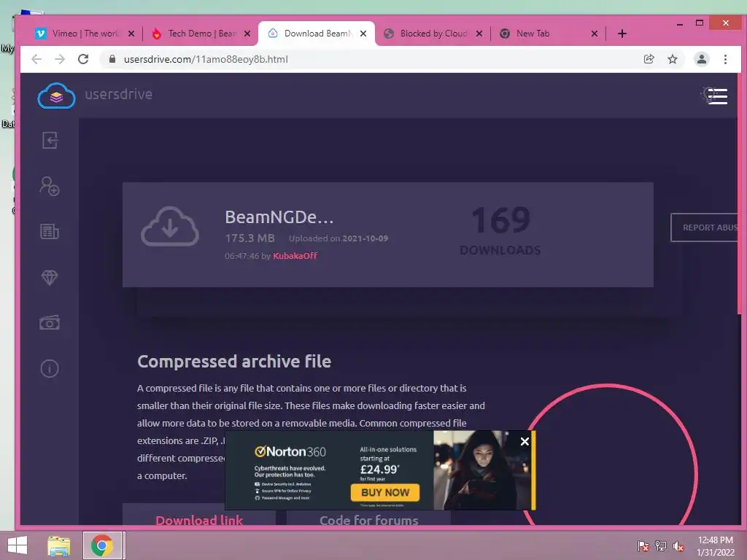
Task: Open the uploader KubakaOff profile link
Action: coord(295,256)
